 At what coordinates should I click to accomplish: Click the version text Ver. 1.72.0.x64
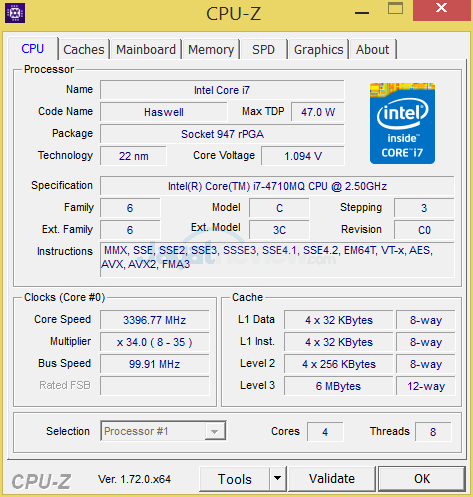tap(134, 479)
